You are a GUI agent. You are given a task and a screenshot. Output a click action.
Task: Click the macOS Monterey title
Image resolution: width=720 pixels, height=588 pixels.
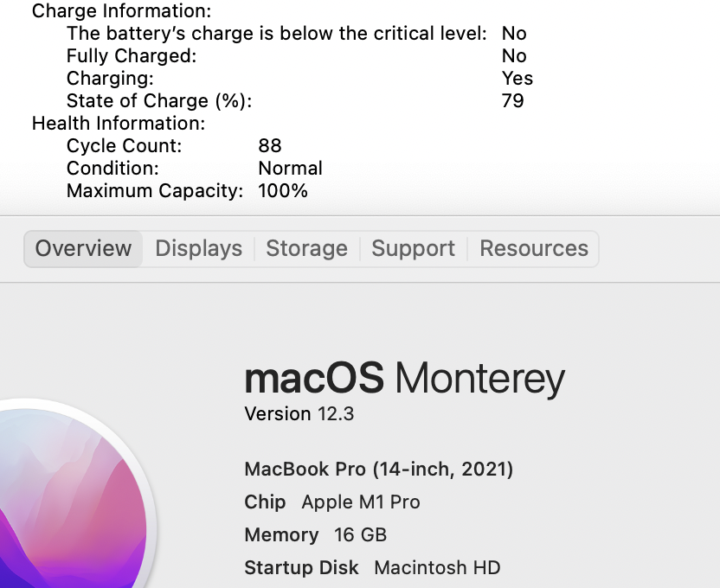coord(404,379)
